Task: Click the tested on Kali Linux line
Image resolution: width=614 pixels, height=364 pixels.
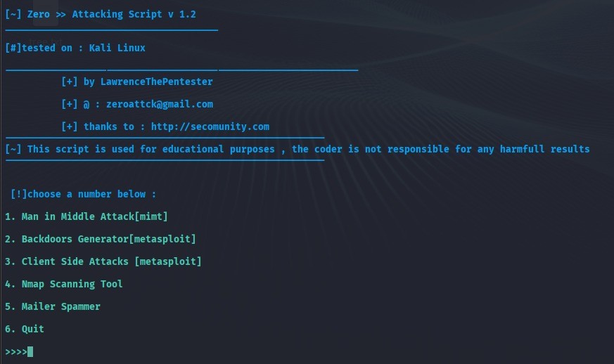Action: pos(75,48)
